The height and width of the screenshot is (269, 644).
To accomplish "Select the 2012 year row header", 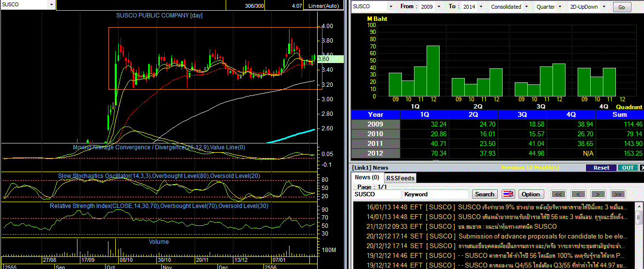I will pyautogui.click(x=376, y=153).
